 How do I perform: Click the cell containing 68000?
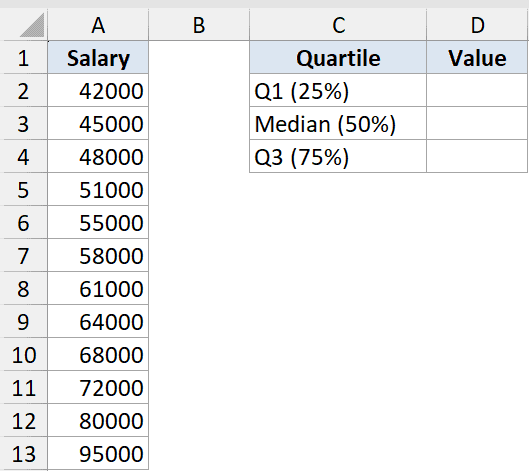click(x=98, y=355)
